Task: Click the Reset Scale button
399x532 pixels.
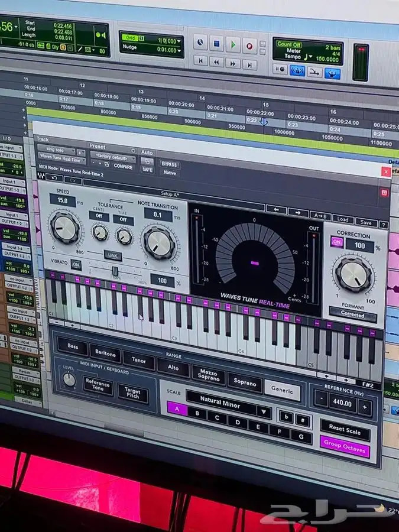Action: [345, 430]
